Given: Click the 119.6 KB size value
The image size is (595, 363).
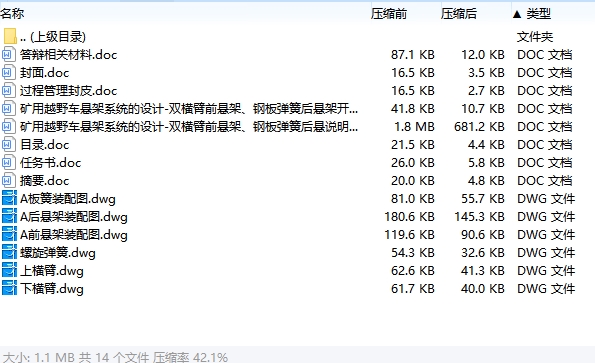Looking at the screenshot, I should (409, 235).
